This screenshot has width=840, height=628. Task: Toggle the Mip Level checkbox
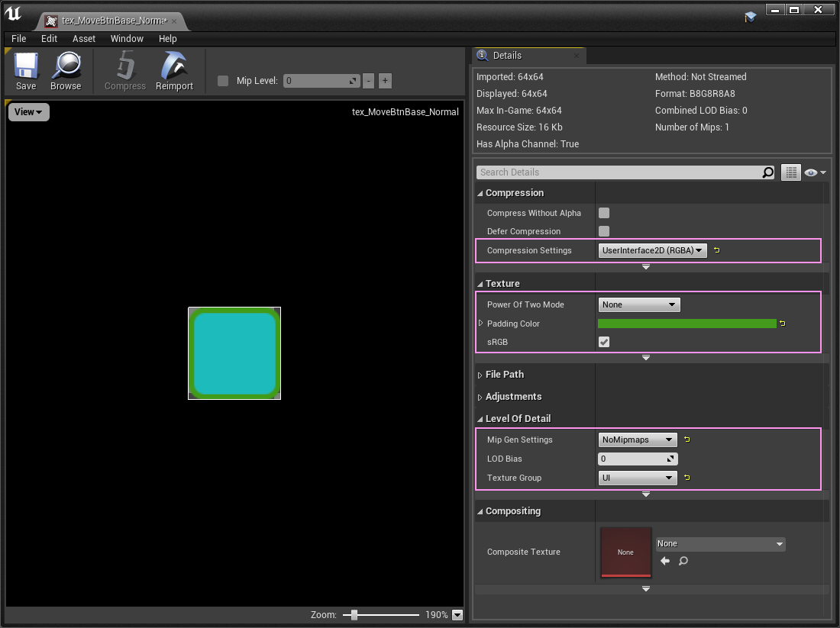coord(223,81)
